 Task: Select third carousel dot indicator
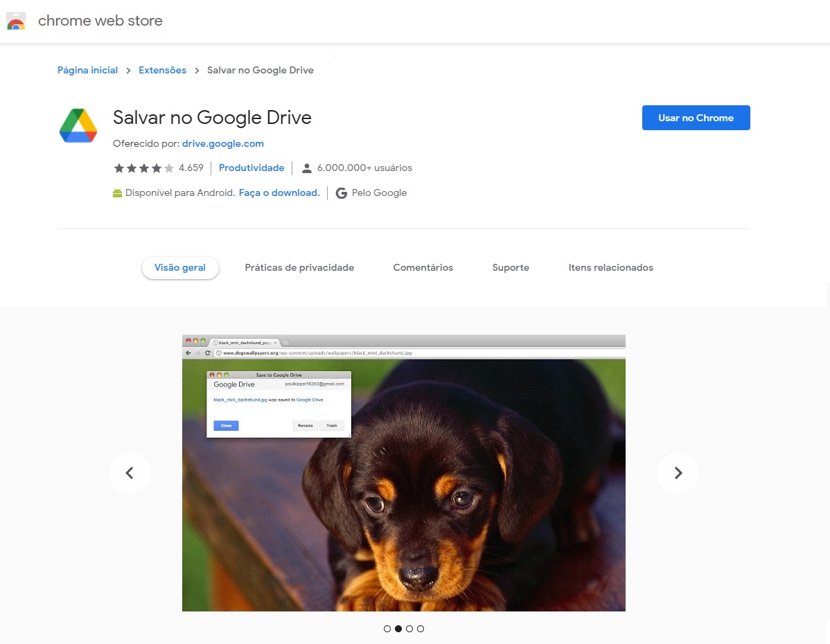click(x=409, y=629)
